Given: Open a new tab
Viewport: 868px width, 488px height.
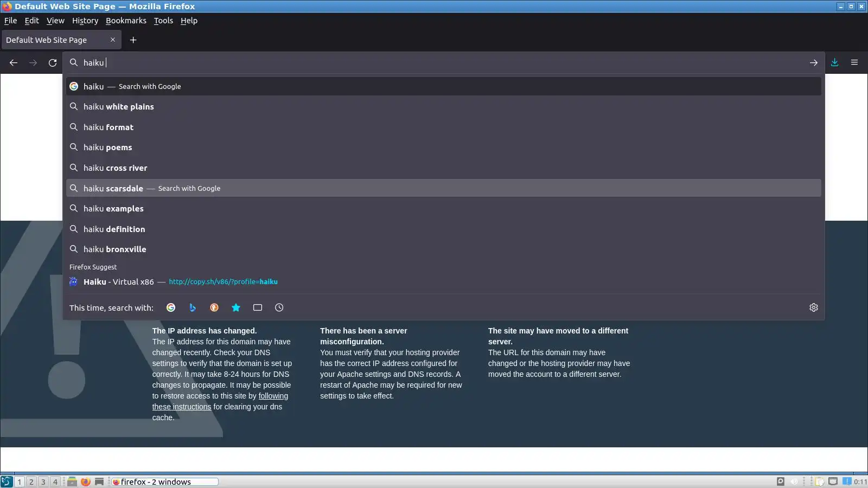Looking at the screenshot, I should point(133,40).
